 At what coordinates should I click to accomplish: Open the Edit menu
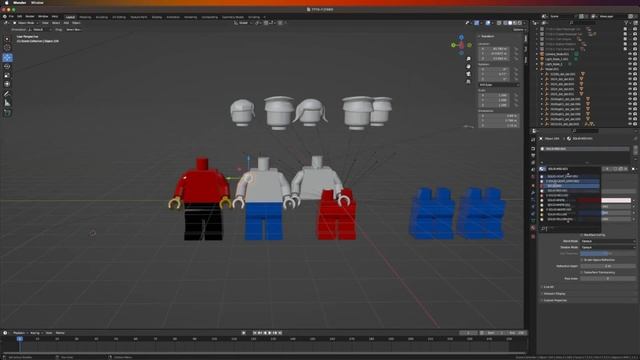19,17
